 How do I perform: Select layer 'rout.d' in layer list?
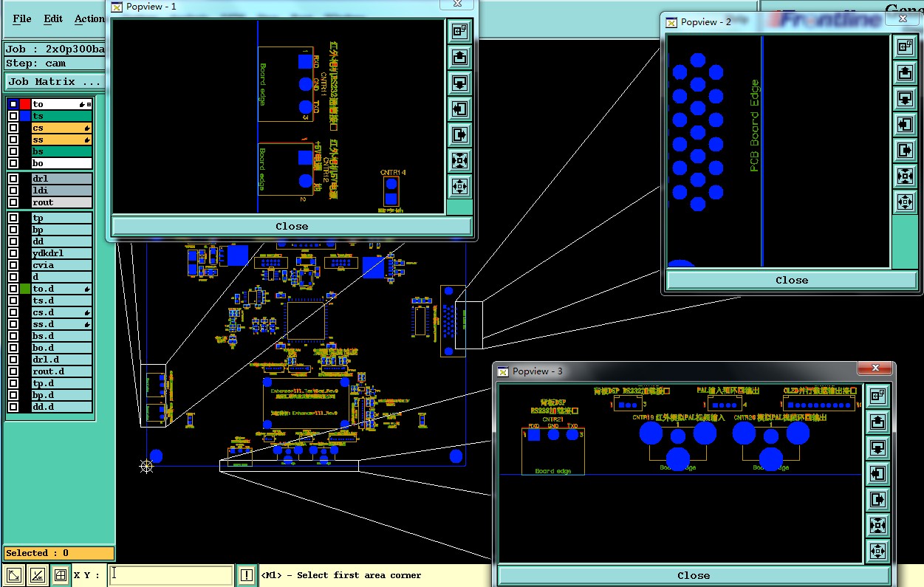pyautogui.click(x=61, y=371)
